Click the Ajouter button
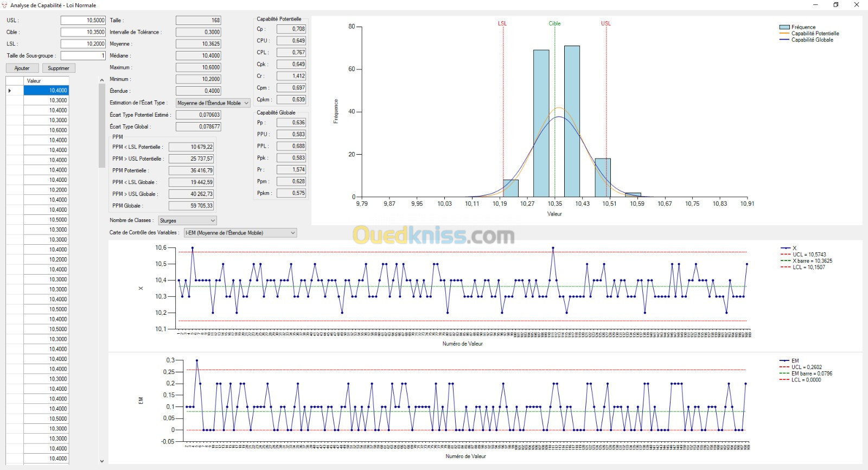 click(x=22, y=68)
